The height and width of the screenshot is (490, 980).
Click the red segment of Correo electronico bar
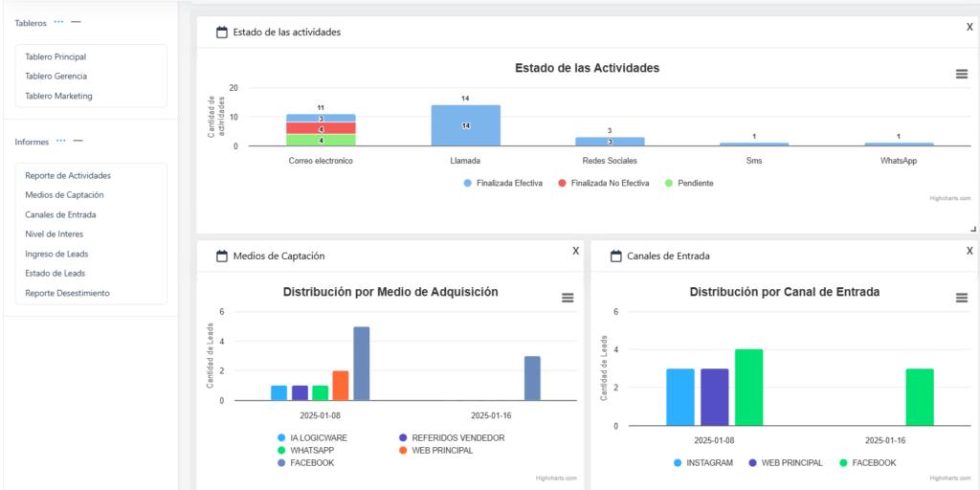coord(321,128)
